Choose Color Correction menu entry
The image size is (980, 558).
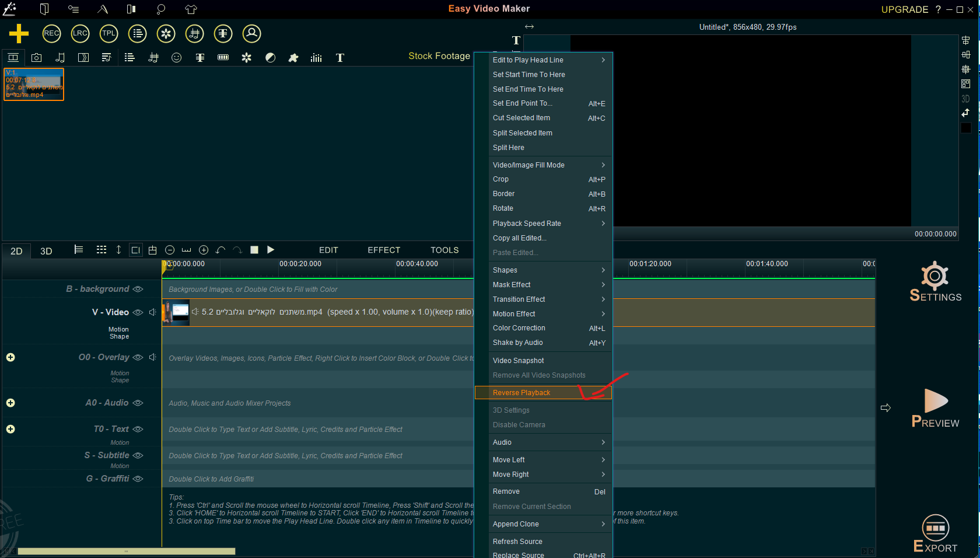(544, 328)
